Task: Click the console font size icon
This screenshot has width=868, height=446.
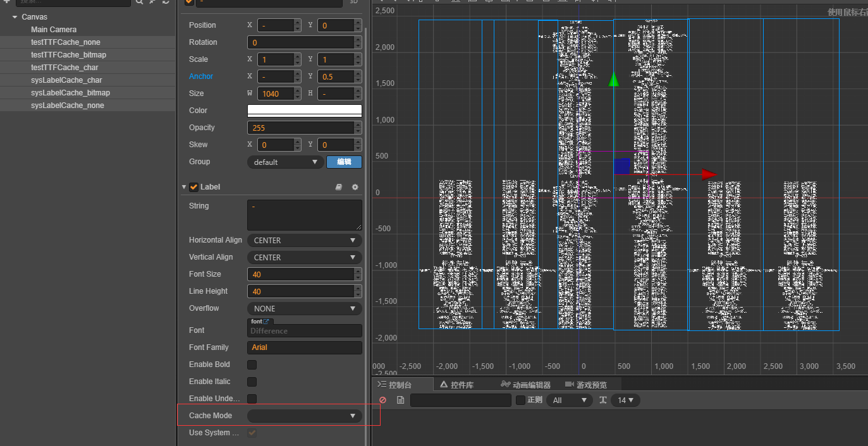Action: point(603,400)
